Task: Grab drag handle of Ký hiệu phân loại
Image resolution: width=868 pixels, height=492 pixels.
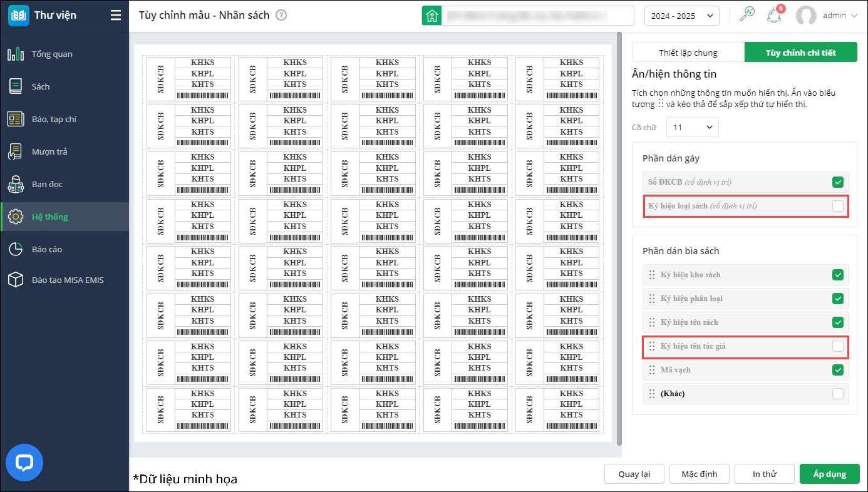Action: click(x=651, y=299)
